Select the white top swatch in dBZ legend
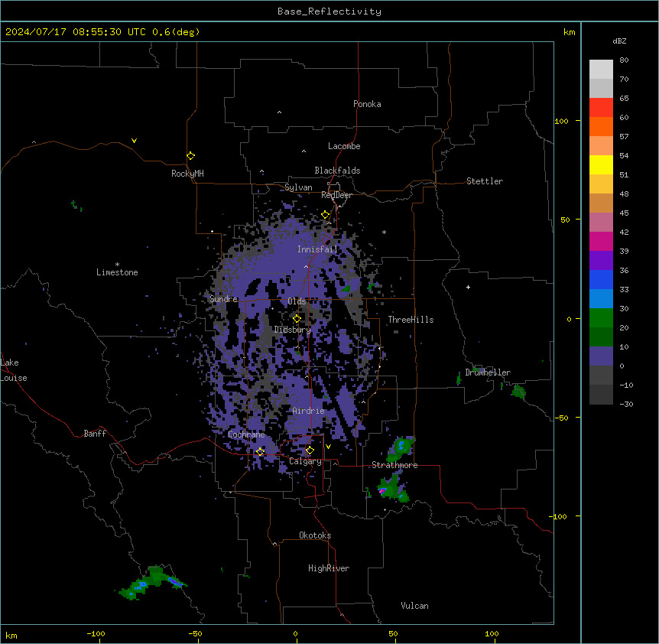 pyautogui.click(x=601, y=69)
